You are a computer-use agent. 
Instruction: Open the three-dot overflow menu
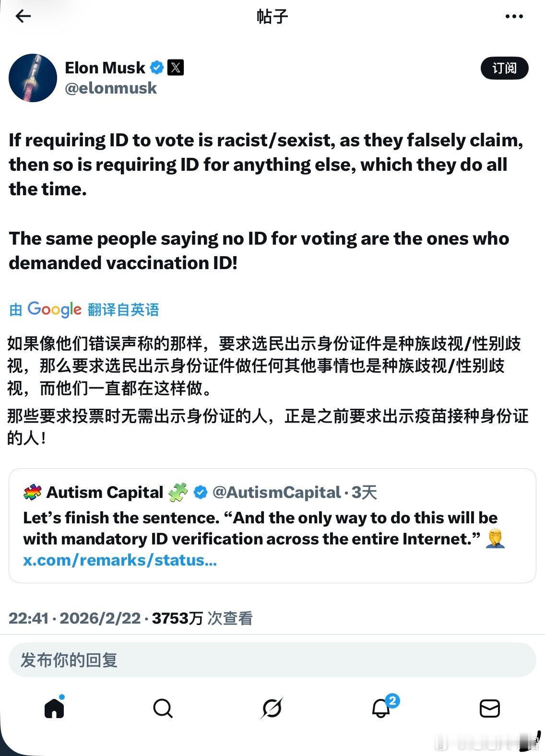pos(514,16)
